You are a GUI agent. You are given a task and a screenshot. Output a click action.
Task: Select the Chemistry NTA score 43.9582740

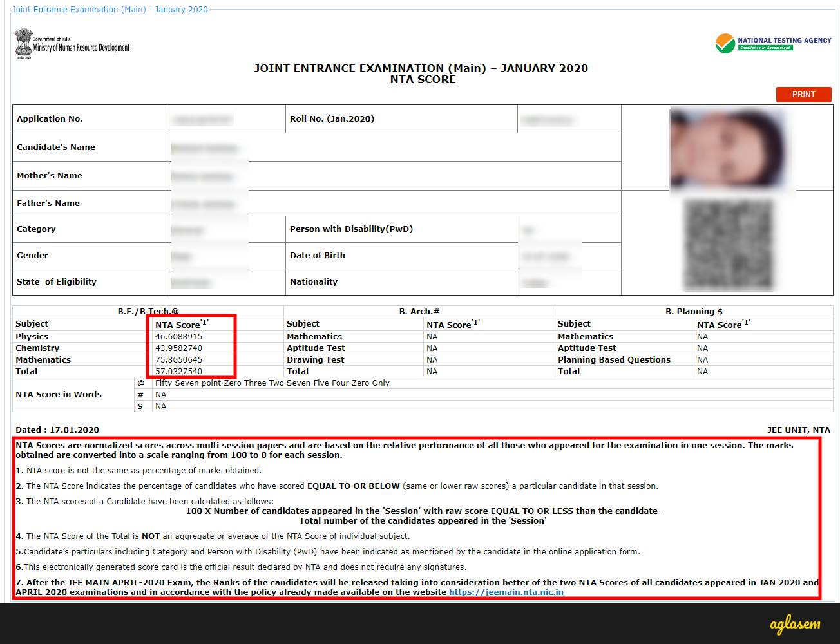178,348
